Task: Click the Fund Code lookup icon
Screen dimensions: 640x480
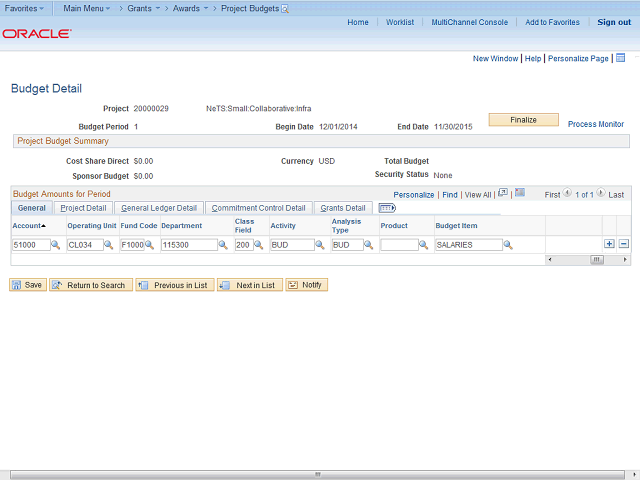Action: click(x=150, y=245)
